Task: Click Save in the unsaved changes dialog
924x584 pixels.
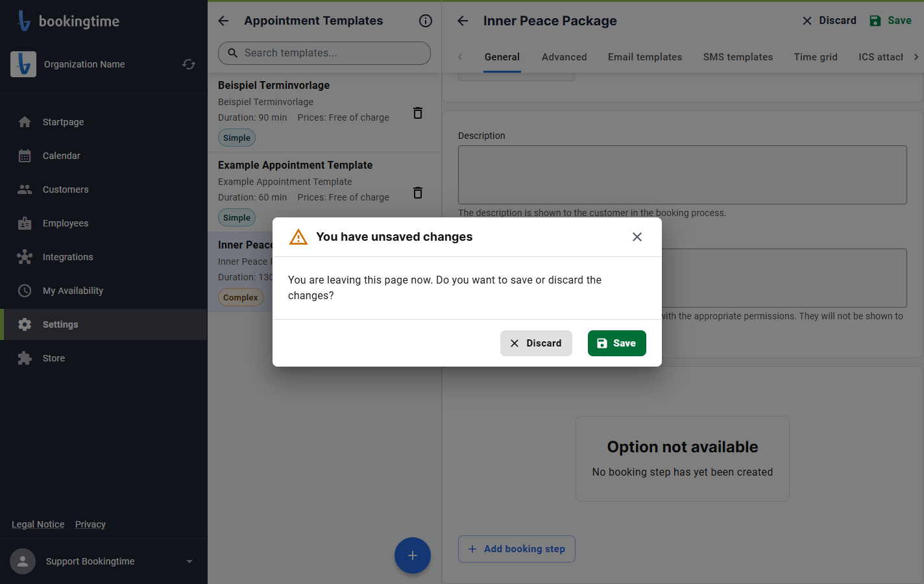Action: (x=617, y=343)
